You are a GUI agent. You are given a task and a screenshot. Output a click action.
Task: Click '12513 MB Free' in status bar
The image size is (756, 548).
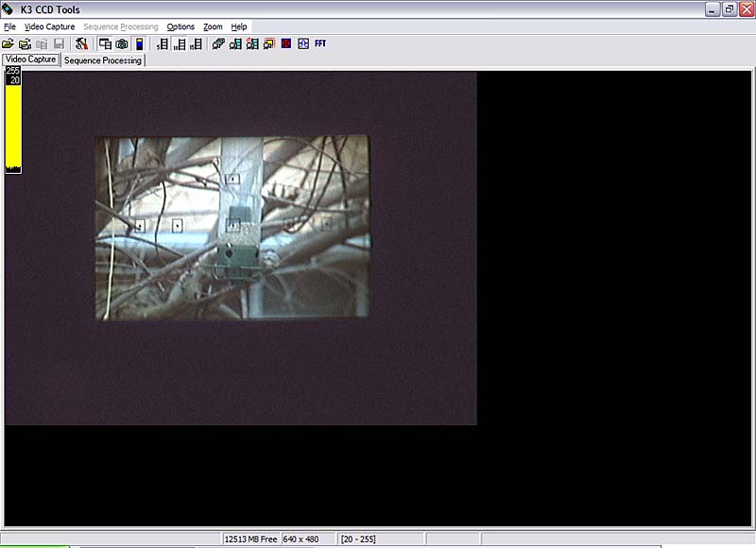[x=250, y=539]
